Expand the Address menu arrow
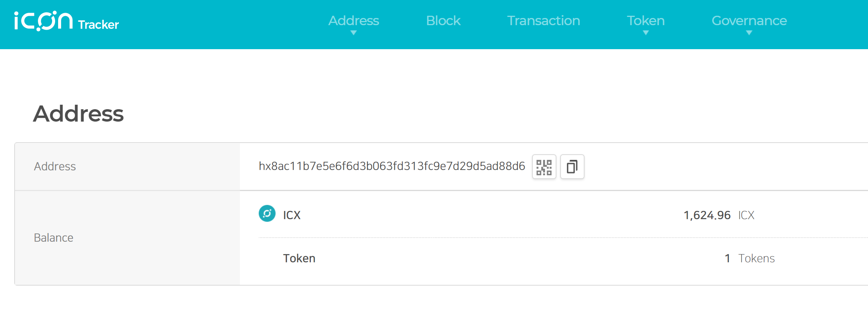 click(x=354, y=33)
